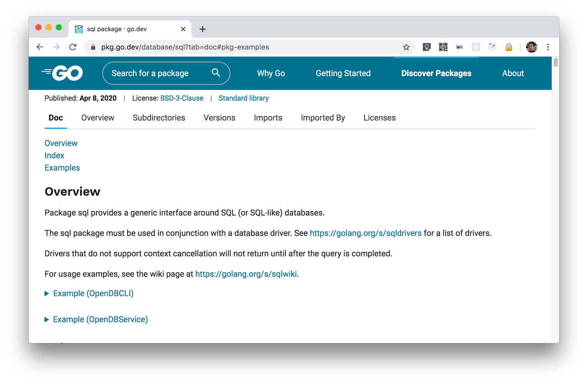The image size is (588, 384).
Task: Open the React Developer Tools extension
Action: click(476, 47)
